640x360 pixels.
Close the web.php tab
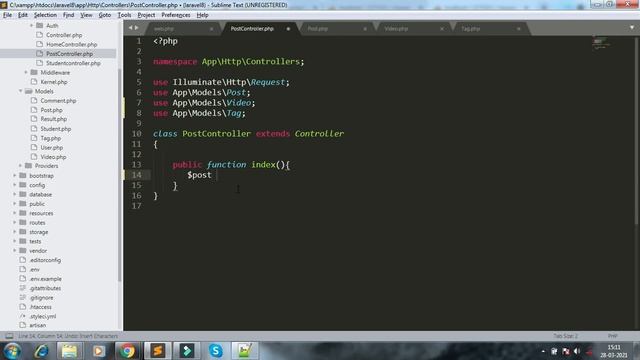pyautogui.click(x=211, y=29)
